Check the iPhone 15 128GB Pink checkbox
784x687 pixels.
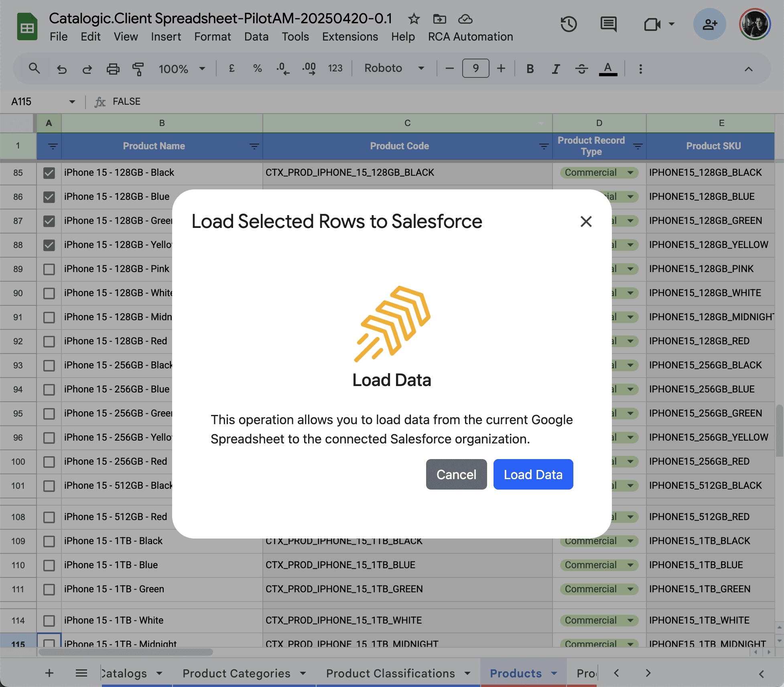coord(49,269)
